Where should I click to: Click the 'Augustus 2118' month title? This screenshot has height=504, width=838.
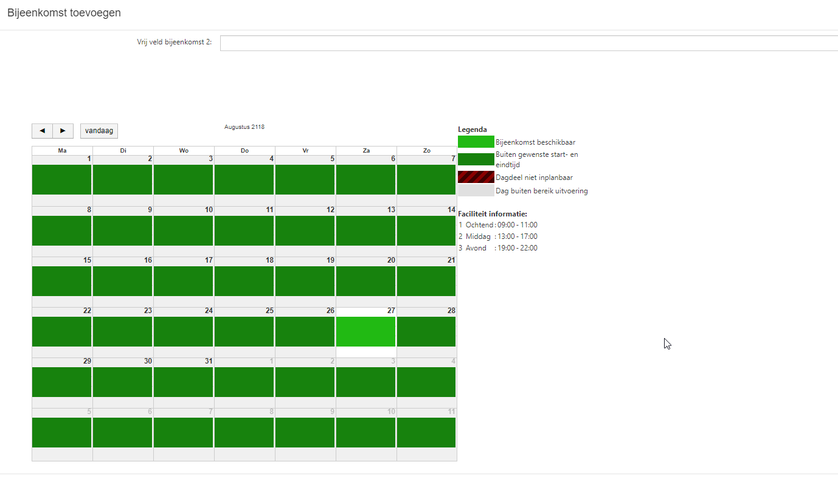pyautogui.click(x=244, y=127)
